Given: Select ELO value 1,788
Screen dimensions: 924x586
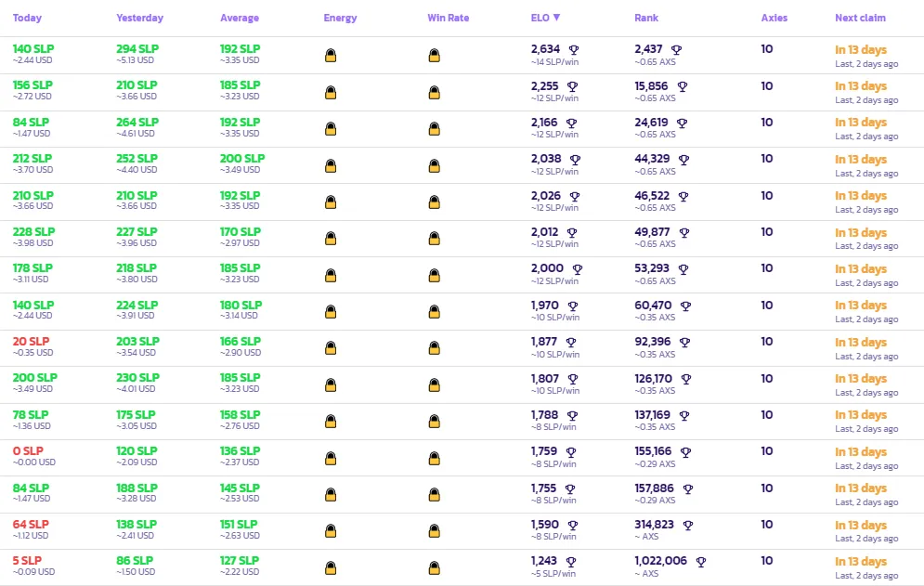Looking at the screenshot, I should coord(544,415).
